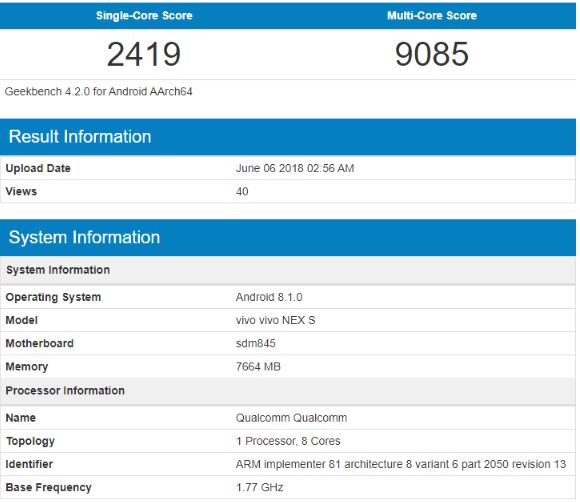
Task: Click the Memory label
Action: (27, 367)
